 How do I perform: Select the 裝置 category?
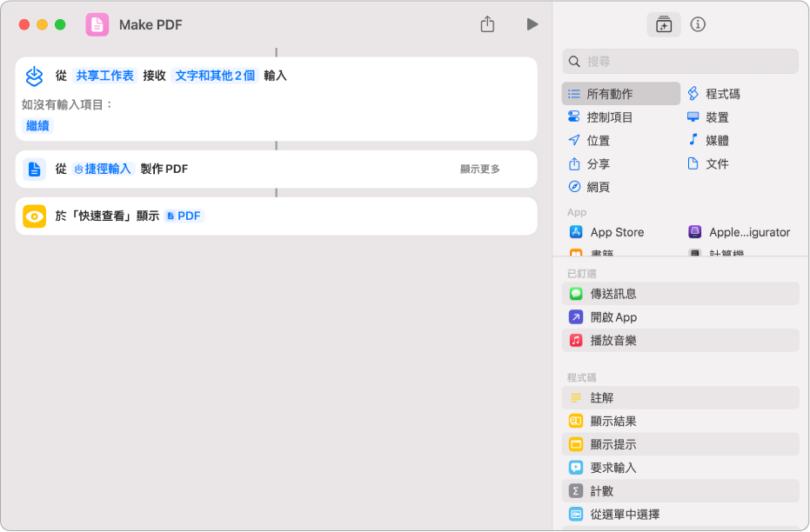coord(709,117)
